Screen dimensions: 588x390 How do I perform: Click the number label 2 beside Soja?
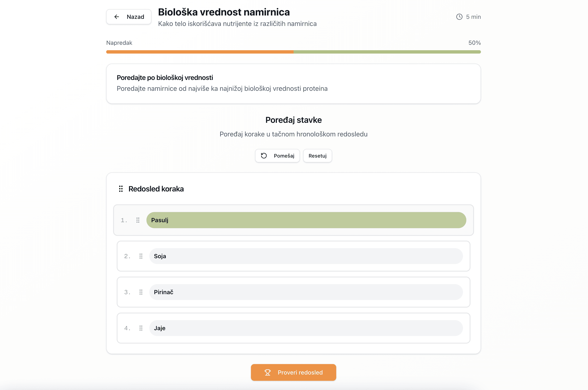[x=127, y=256]
